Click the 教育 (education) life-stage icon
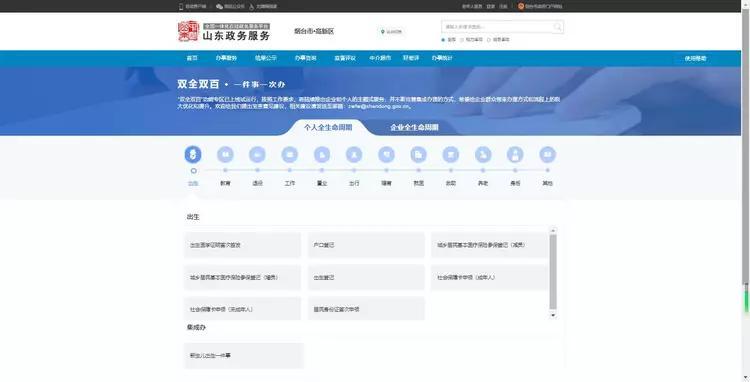 pos(225,154)
